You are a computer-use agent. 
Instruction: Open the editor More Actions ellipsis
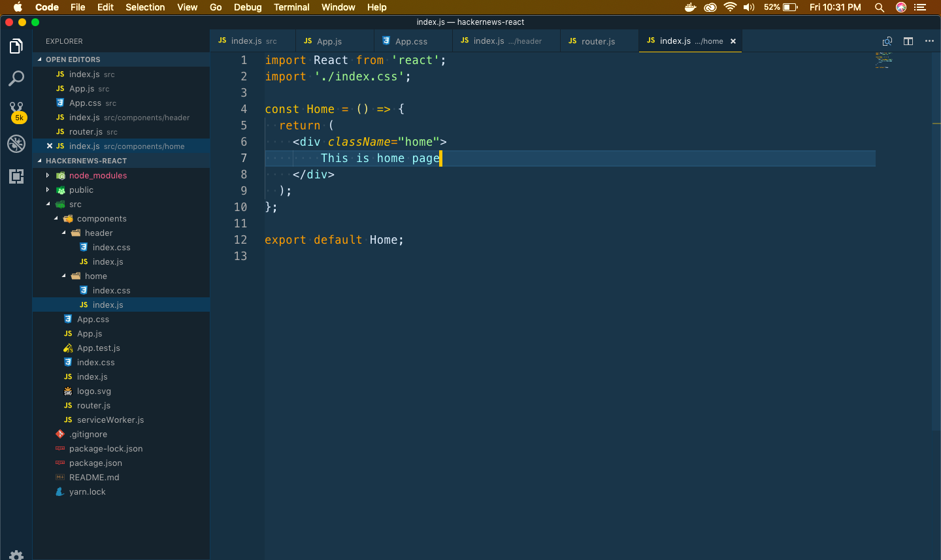pyautogui.click(x=929, y=41)
